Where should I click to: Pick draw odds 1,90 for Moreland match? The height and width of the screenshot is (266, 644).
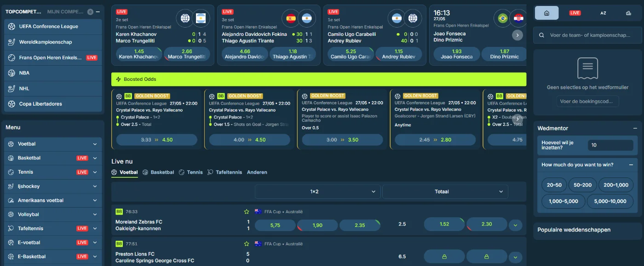[x=317, y=225]
